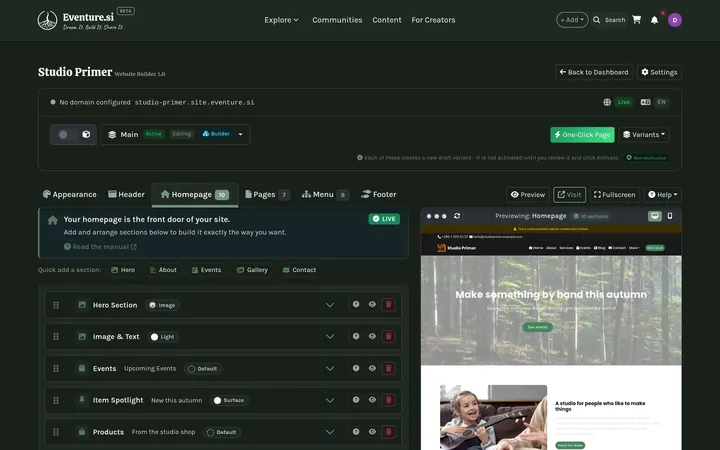Open the notifications bell

[654, 20]
